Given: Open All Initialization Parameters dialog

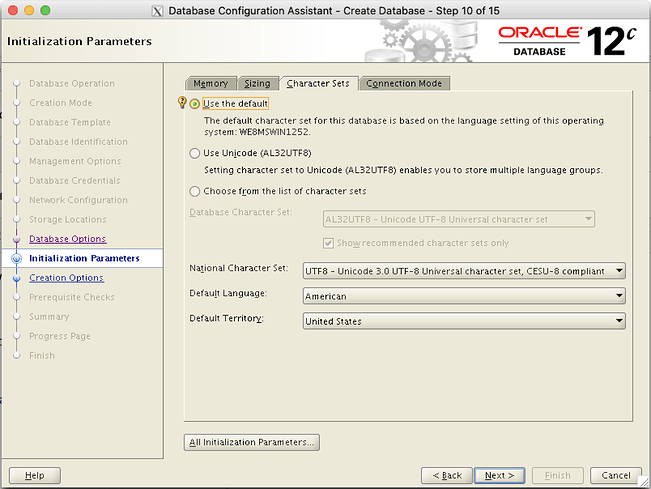Looking at the screenshot, I should (252, 442).
